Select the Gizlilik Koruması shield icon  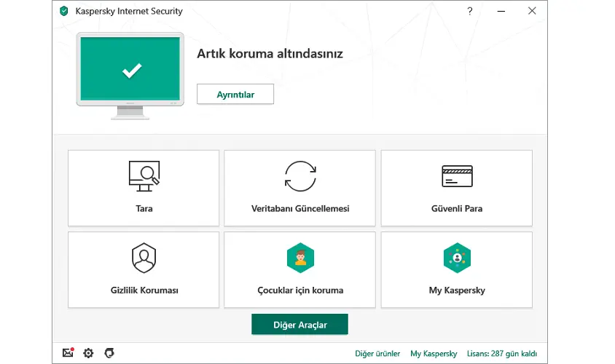pyautogui.click(x=144, y=258)
